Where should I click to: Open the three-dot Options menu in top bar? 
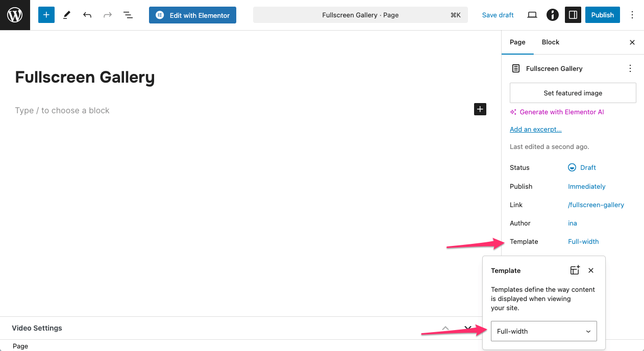pyautogui.click(x=632, y=15)
